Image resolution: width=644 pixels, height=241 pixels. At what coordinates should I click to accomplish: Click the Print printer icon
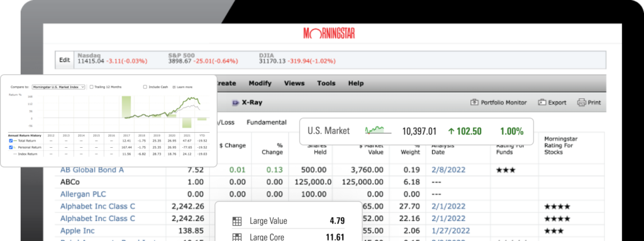tap(581, 103)
